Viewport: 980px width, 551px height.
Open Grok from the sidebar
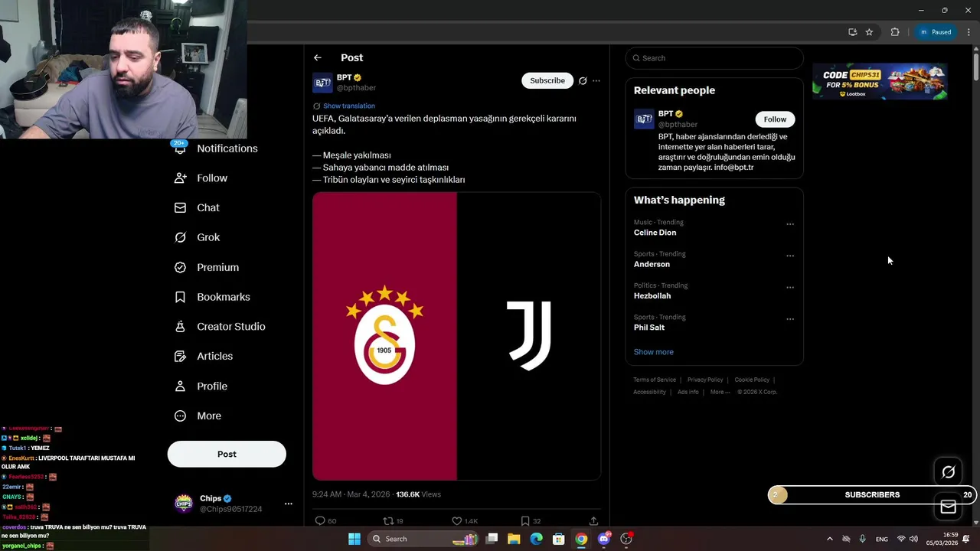tap(197, 237)
